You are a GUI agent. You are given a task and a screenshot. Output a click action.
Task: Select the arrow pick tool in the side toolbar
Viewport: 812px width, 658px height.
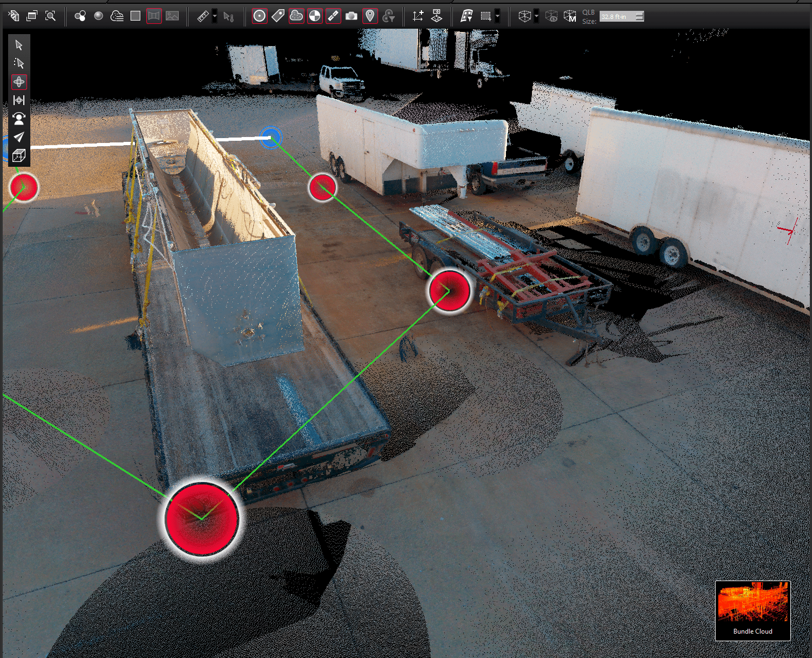pos(19,45)
